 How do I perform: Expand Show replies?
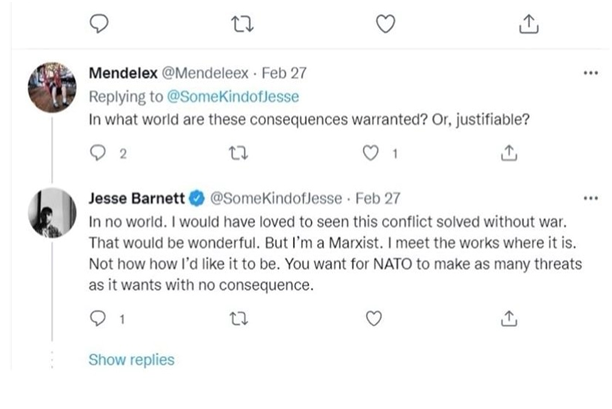[131, 360]
